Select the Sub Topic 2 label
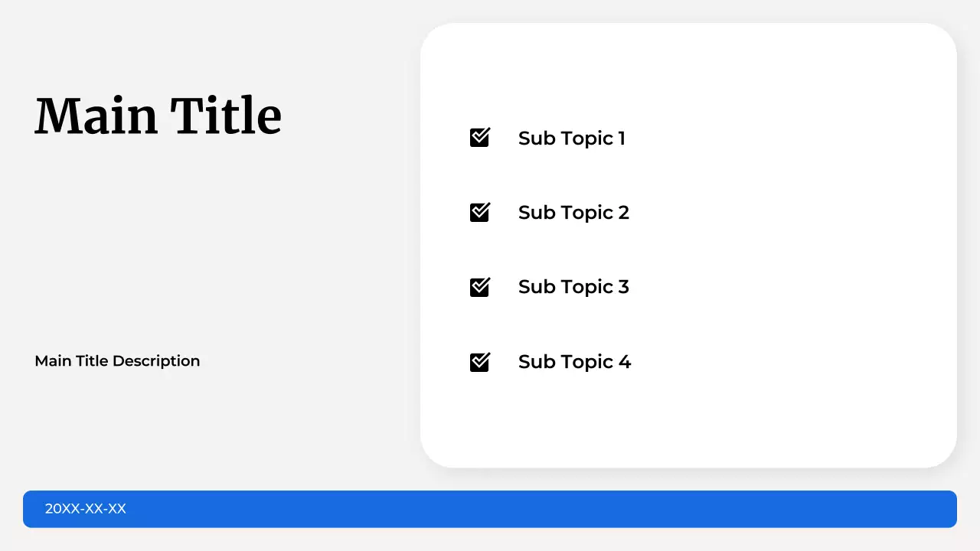The image size is (980, 551). pyautogui.click(x=573, y=213)
